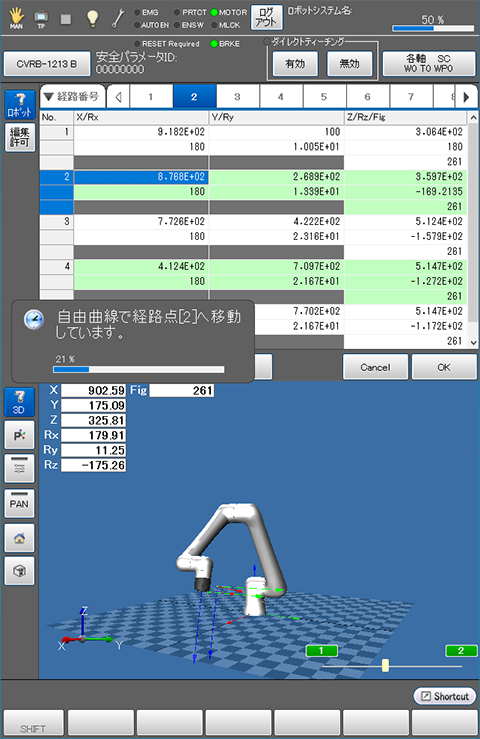The height and width of the screenshot is (739, 480).
Task: Click cell 9.182E+02 in row 1
Action: click(141, 132)
